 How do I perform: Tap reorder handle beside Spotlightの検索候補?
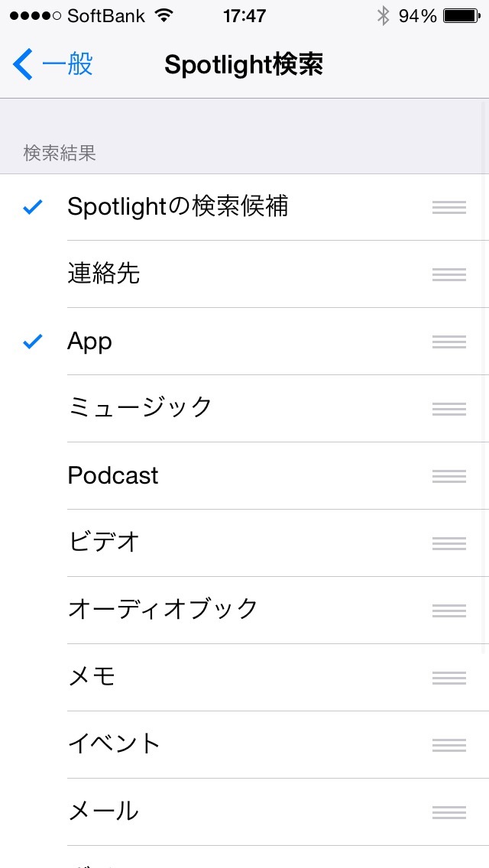click(x=449, y=208)
